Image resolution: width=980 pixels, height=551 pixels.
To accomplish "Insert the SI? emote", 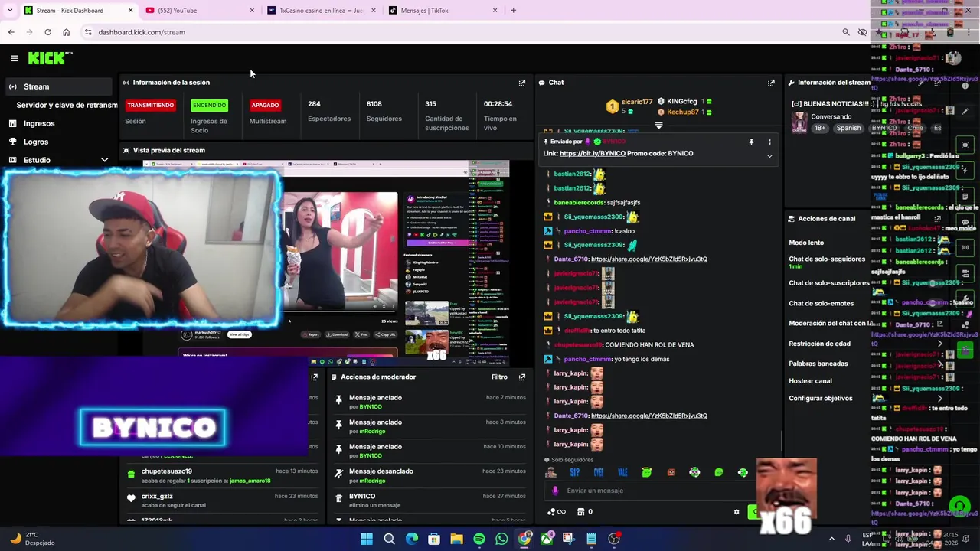I will point(574,473).
